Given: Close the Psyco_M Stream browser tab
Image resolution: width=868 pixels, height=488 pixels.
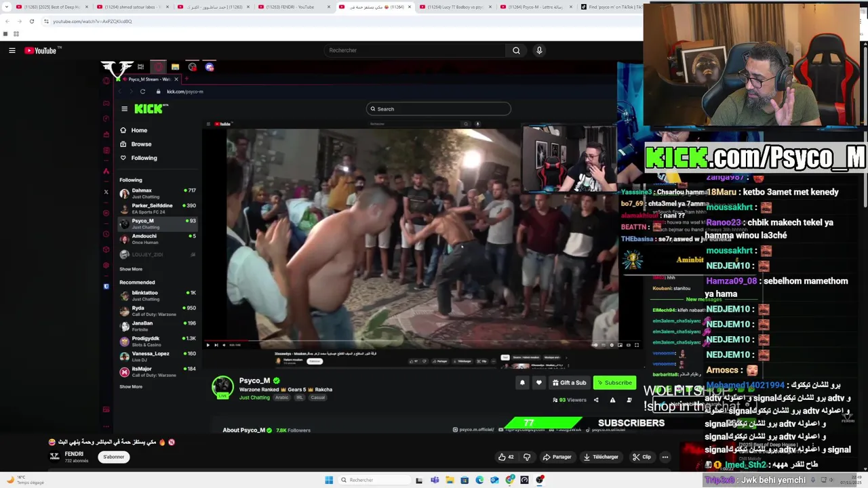Looking at the screenshot, I should pos(176,79).
